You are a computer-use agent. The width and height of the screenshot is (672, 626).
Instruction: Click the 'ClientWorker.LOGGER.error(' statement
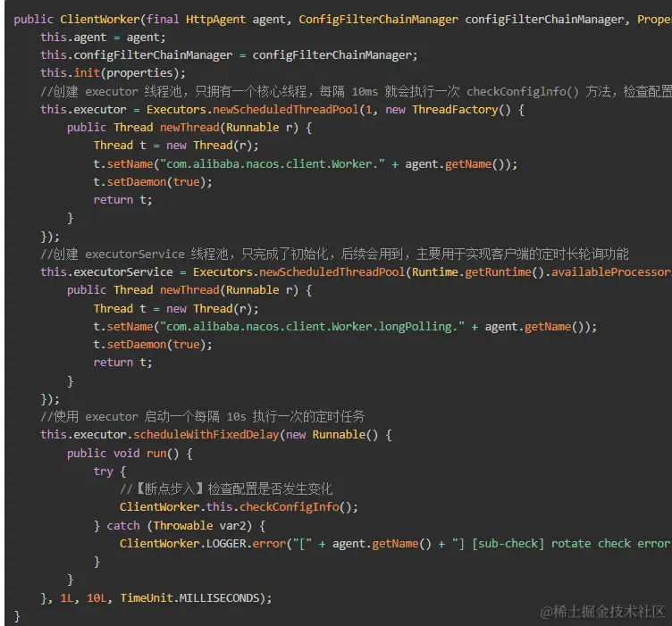click(x=396, y=544)
